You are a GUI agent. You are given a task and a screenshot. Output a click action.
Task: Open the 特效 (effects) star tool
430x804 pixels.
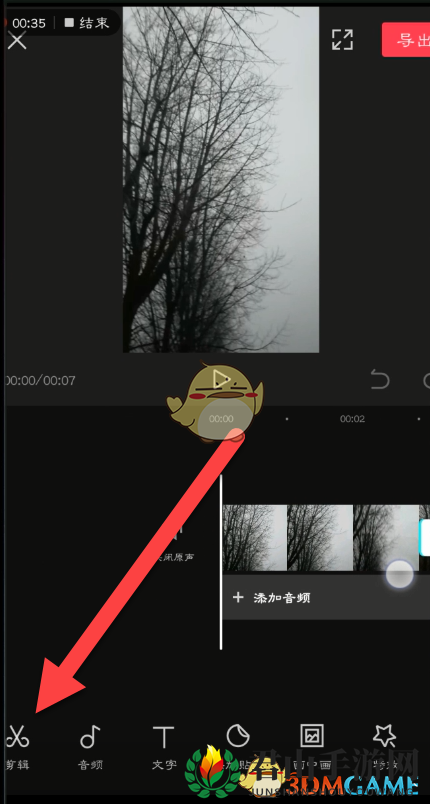[384, 746]
